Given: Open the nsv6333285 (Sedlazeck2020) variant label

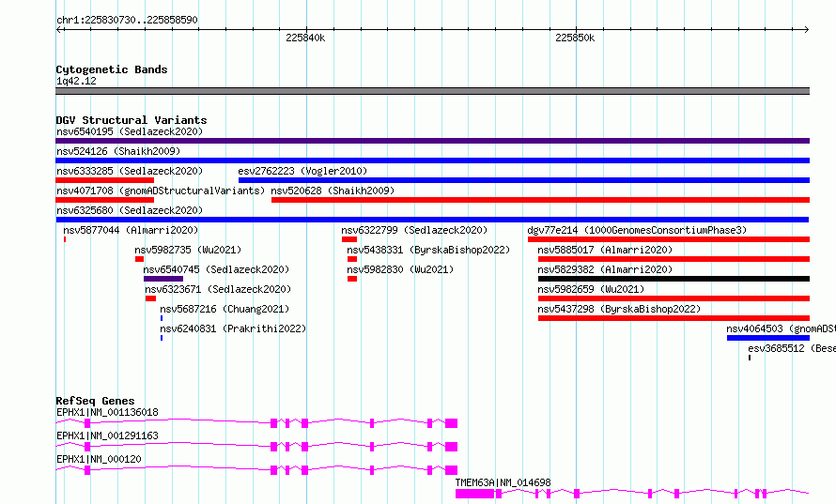Looking at the screenshot, I should pos(130,171).
